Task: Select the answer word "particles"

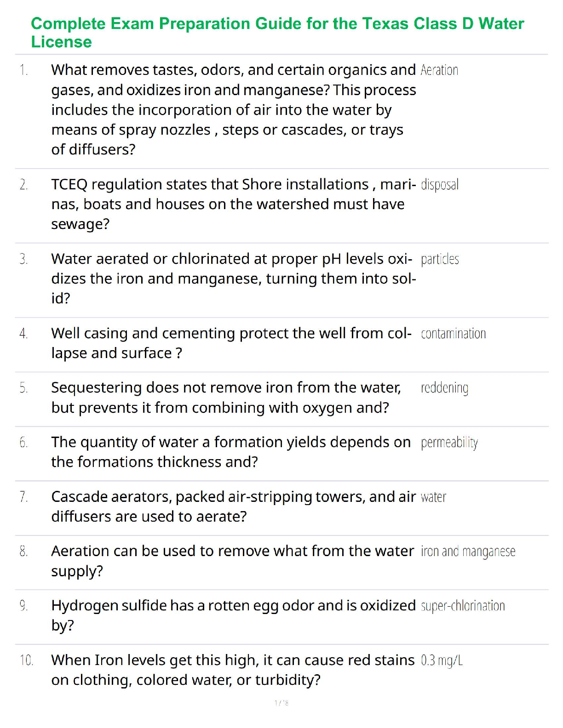Action: (x=440, y=259)
